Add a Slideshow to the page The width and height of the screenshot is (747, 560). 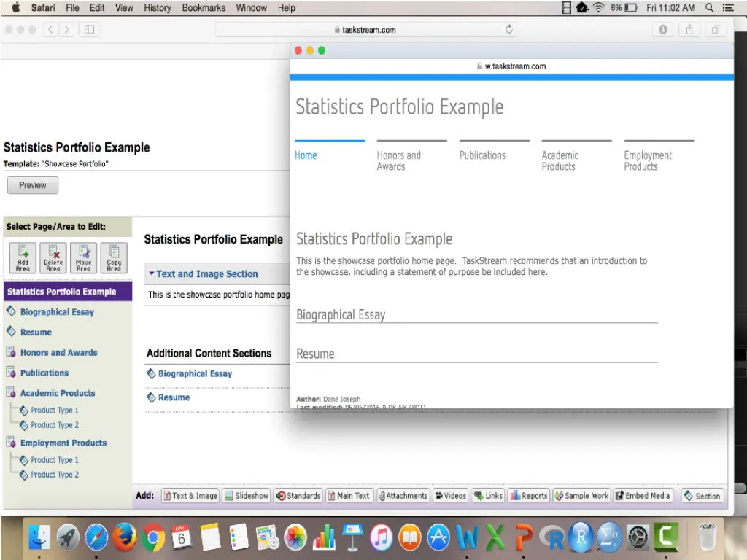(247, 496)
